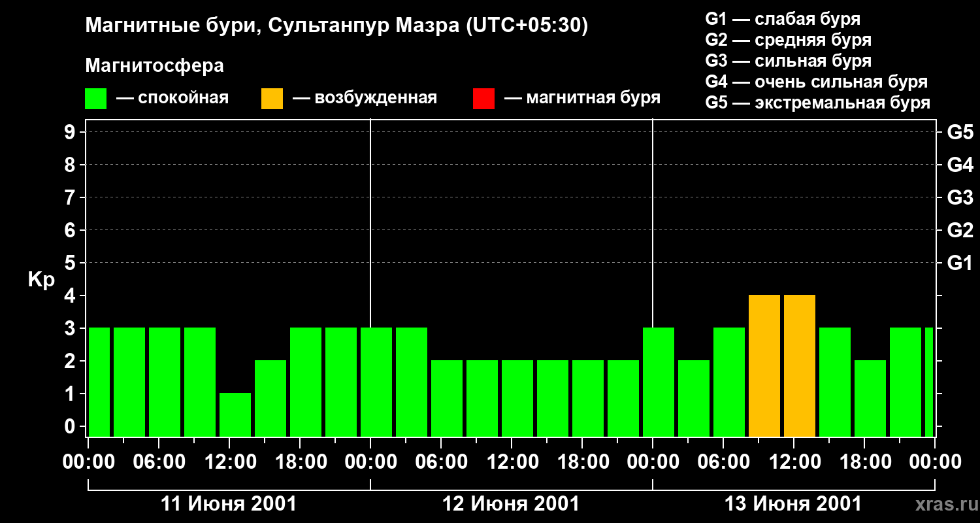Click the 'Магнитосфера' legend heading

tap(154, 66)
